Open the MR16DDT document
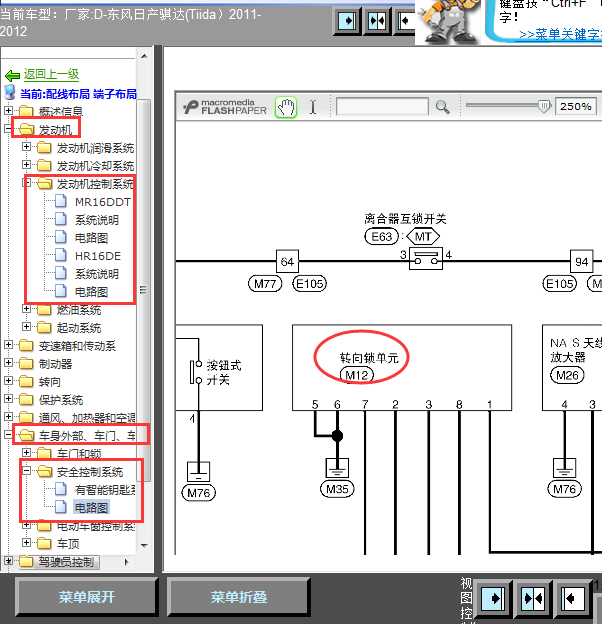The width and height of the screenshot is (602, 624). point(103,202)
